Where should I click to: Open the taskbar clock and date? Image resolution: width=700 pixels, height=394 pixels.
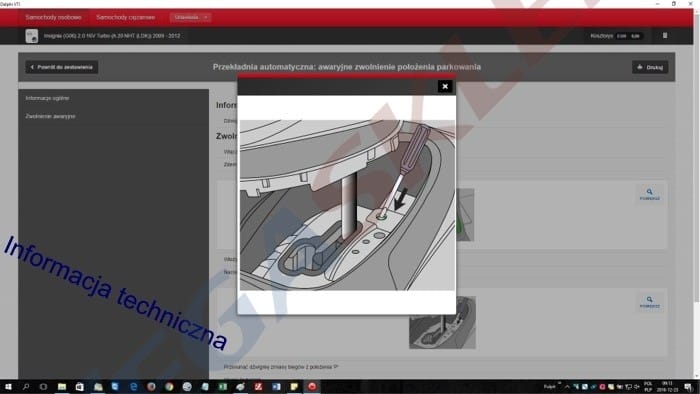(668, 386)
